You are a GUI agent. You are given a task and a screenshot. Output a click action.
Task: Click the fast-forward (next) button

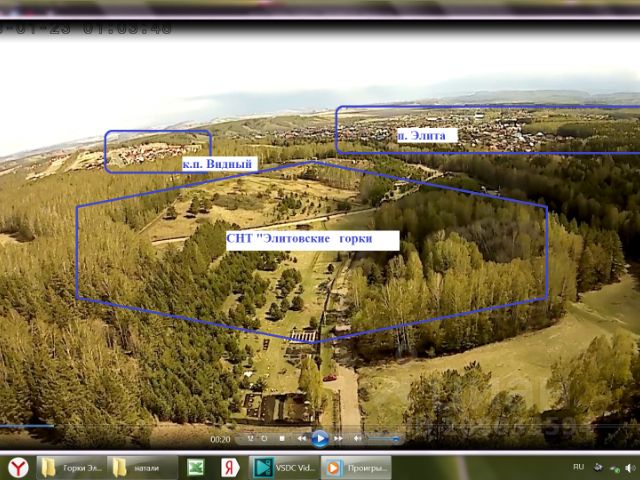pos(338,438)
